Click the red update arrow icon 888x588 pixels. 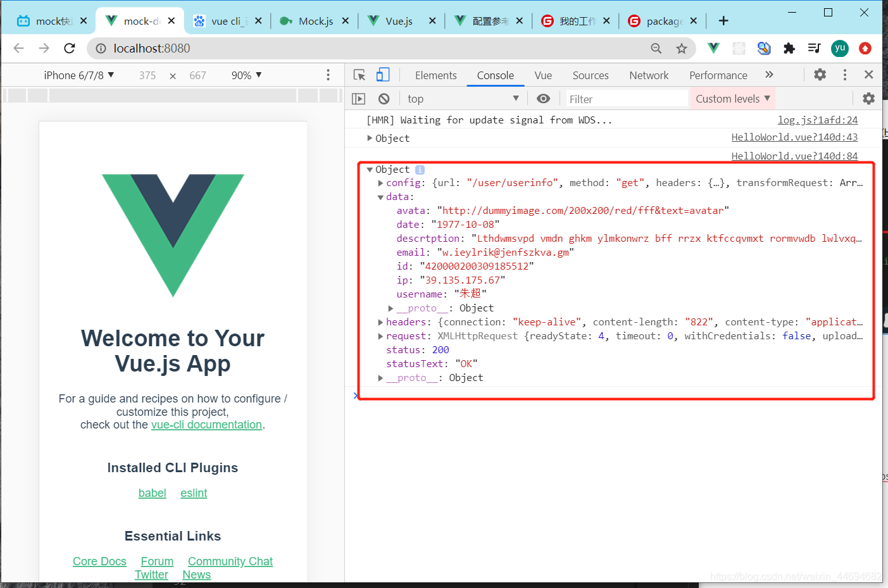(865, 48)
